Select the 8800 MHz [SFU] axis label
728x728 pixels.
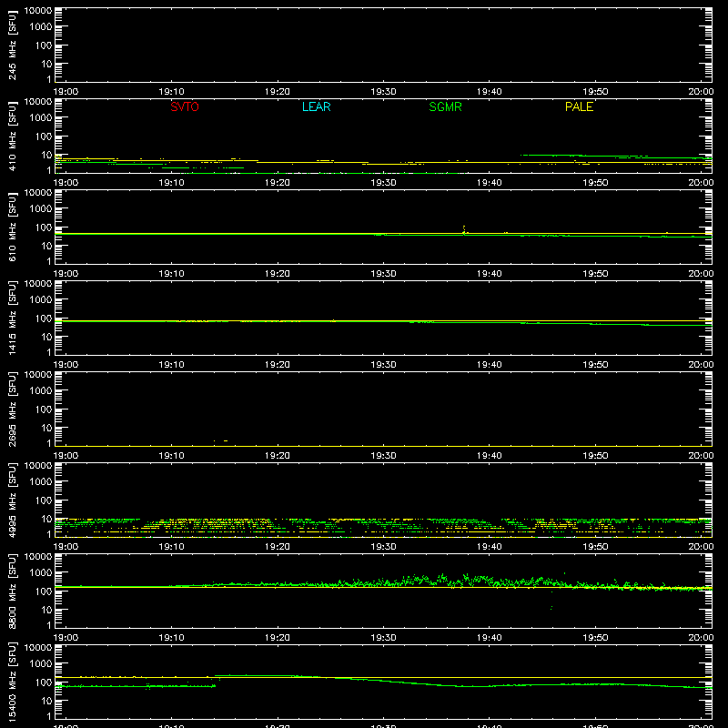pyautogui.click(x=12, y=591)
